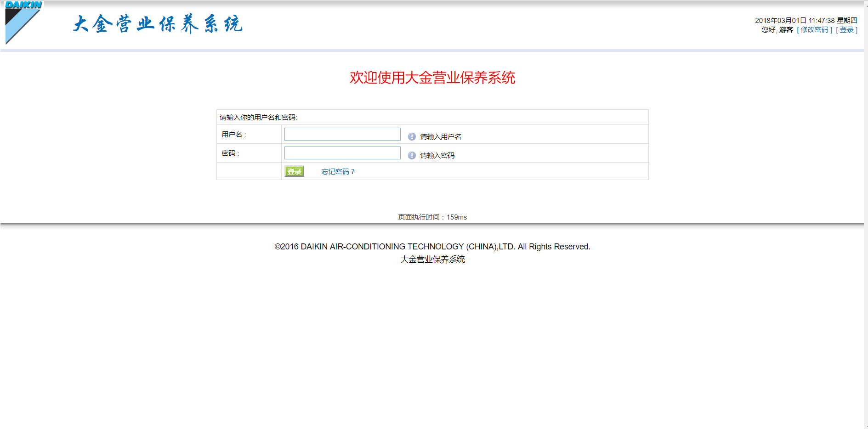
Task: Click the red 欢迎使用大金营业保养系统 heading
Action: pyautogui.click(x=432, y=78)
